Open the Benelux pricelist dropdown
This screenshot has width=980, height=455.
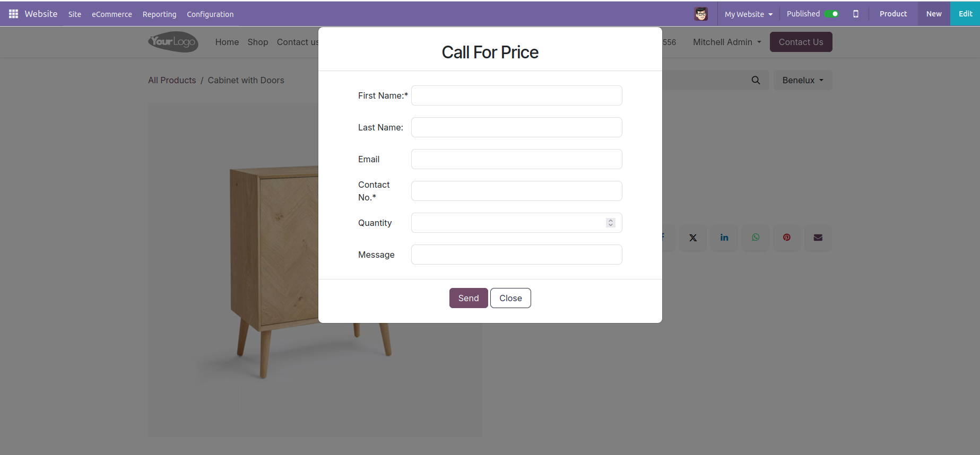(x=802, y=80)
